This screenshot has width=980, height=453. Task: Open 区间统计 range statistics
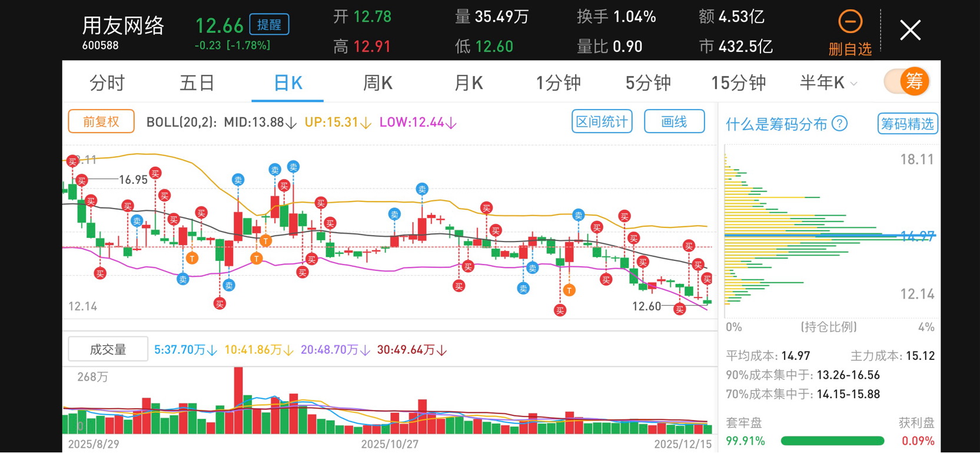[602, 121]
